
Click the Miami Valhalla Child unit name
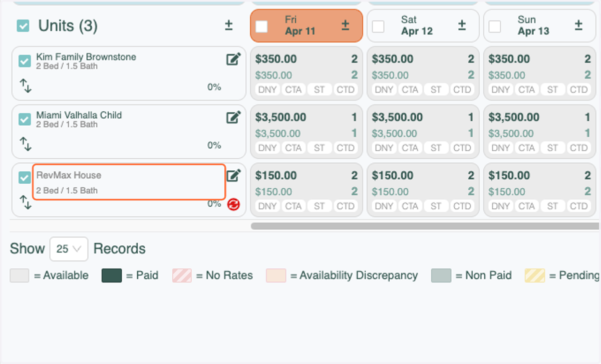coord(79,115)
